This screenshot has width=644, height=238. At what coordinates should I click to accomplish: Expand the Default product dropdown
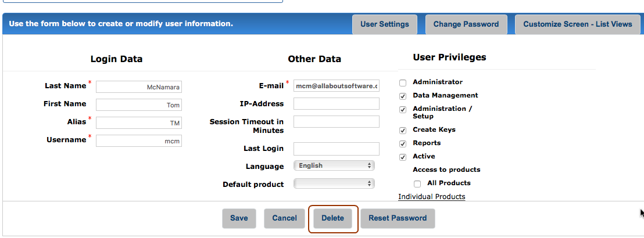[334, 183]
